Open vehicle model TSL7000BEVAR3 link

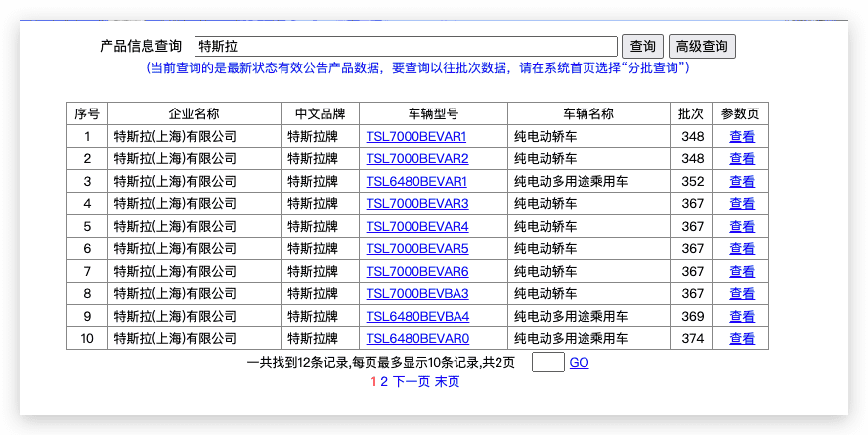(416, 204)
